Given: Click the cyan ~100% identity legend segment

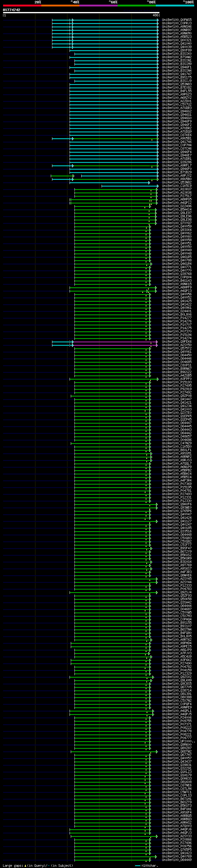Looking at the screenshot, I should [x=175, y=6].
